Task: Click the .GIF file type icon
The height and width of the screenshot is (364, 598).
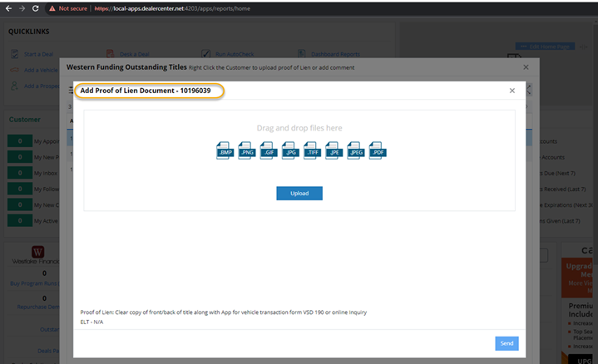Action: click(x=268, y=150)
